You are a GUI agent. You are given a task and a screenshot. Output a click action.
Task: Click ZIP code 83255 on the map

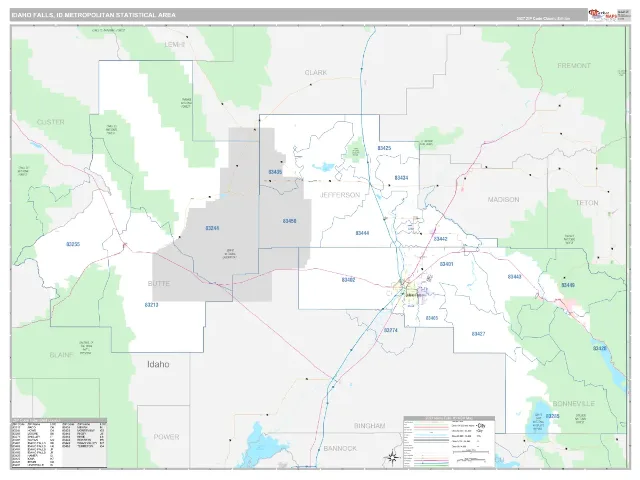pos(73,244)
